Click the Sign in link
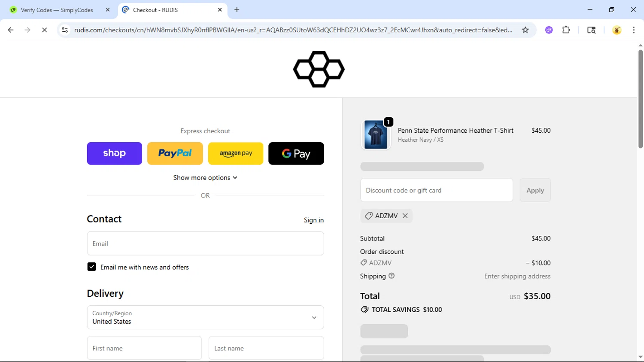This screenshot has height=362, width=644. 314,220
